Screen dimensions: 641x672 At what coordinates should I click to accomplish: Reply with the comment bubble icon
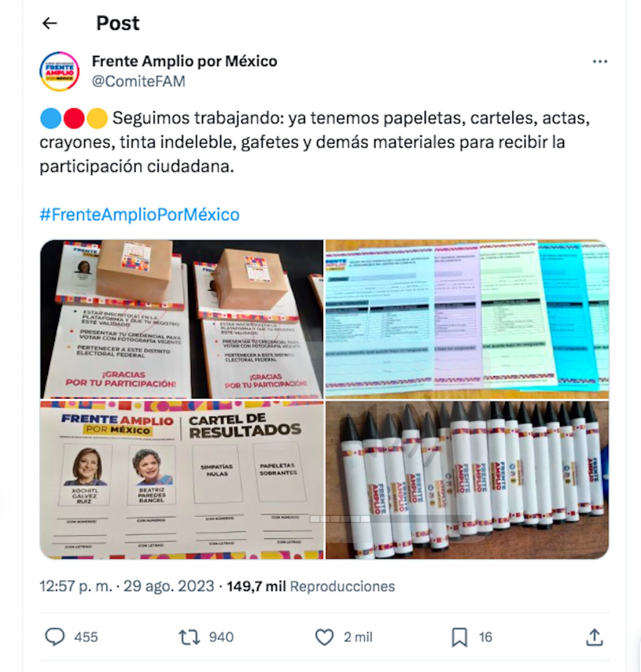(x=55, y=637)
